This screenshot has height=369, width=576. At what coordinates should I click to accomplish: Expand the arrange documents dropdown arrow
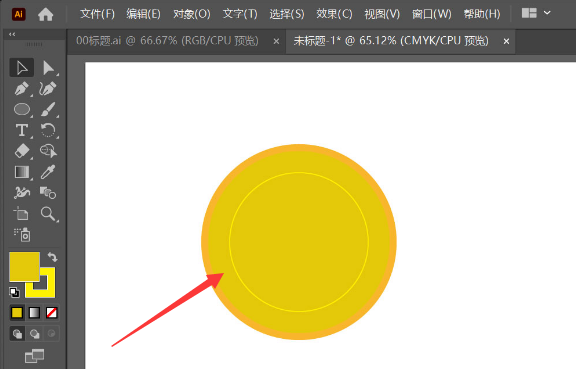(547, 13)
